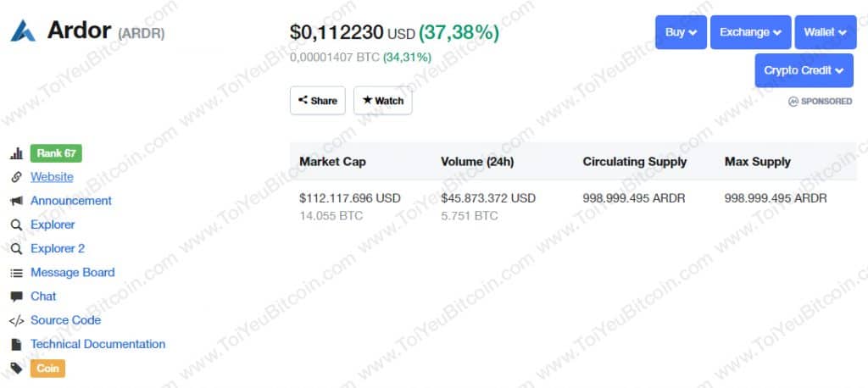
Task: Click the orange Coin tag label
Action: click(47, 368)
